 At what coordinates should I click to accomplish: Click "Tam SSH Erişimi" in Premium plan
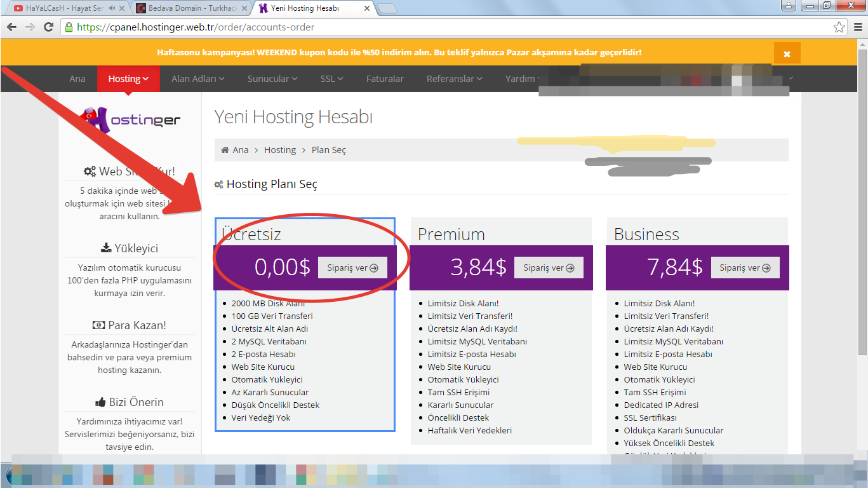[459, 392]
